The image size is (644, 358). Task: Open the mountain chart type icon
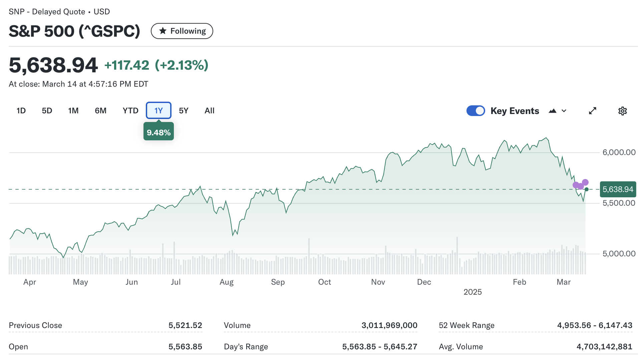point(553,111)
